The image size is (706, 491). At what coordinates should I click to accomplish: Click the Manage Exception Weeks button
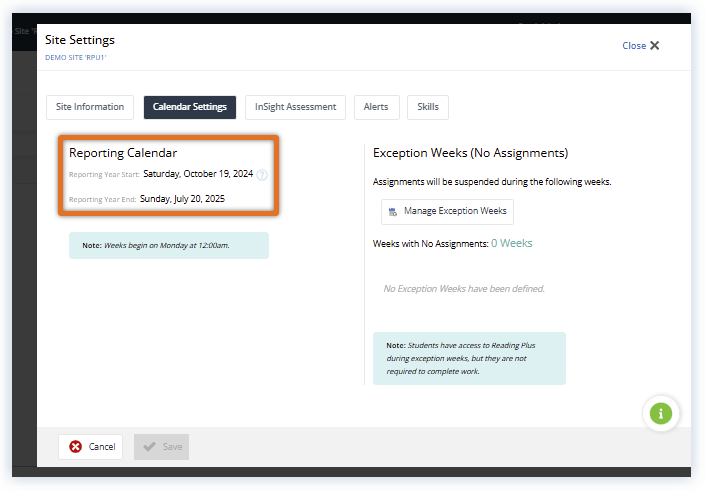(447, 211)
